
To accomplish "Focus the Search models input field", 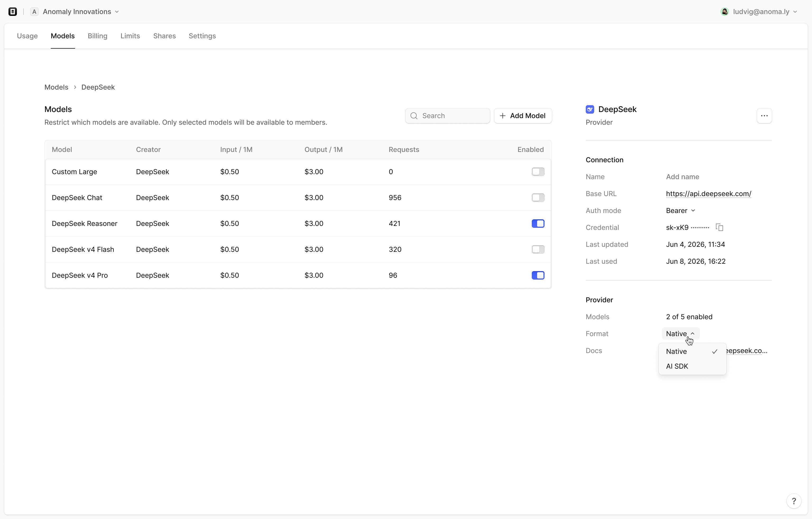I will coord(447,116).
